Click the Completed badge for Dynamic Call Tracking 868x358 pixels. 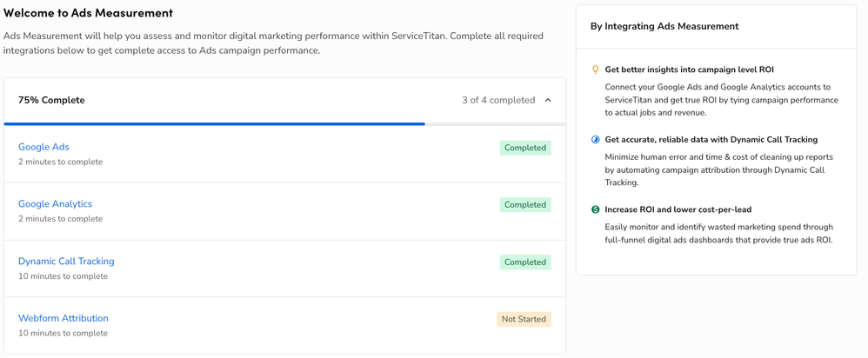point(525,262)
